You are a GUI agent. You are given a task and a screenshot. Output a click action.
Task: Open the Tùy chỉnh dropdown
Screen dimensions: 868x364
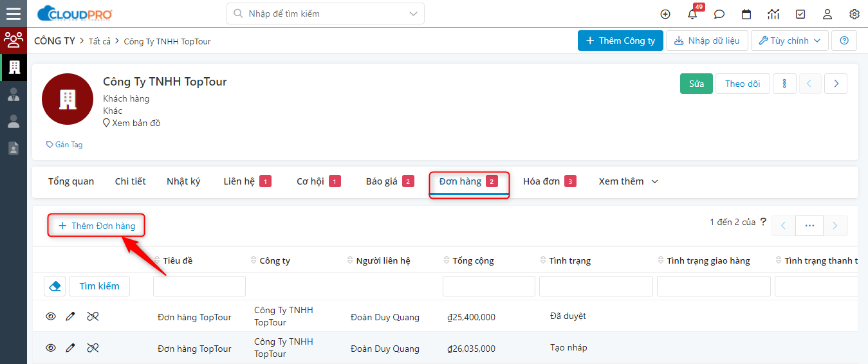pos(790,41)
